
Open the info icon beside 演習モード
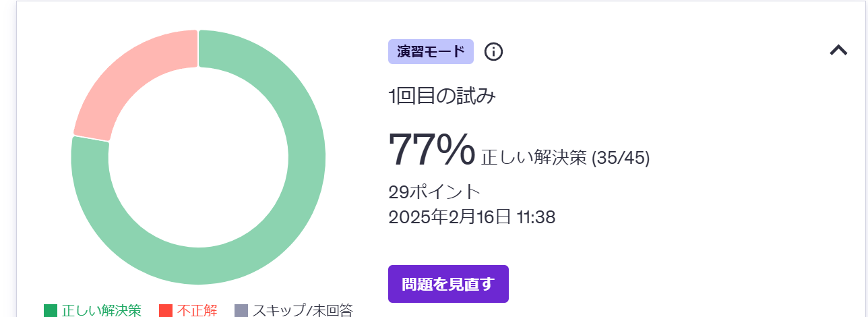[x=494, y=51]
